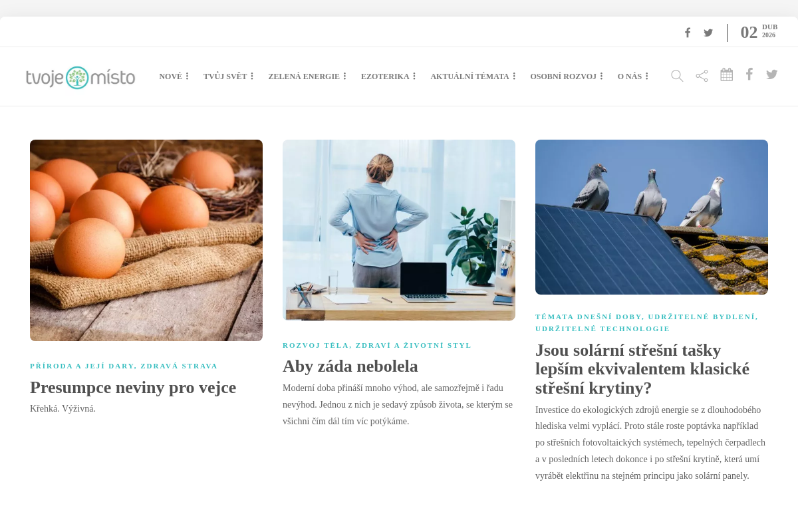The height and width of the screenshot is (532, 798).
Task: Open the calendar icon in navigation bar
Action: click(727, 74)
